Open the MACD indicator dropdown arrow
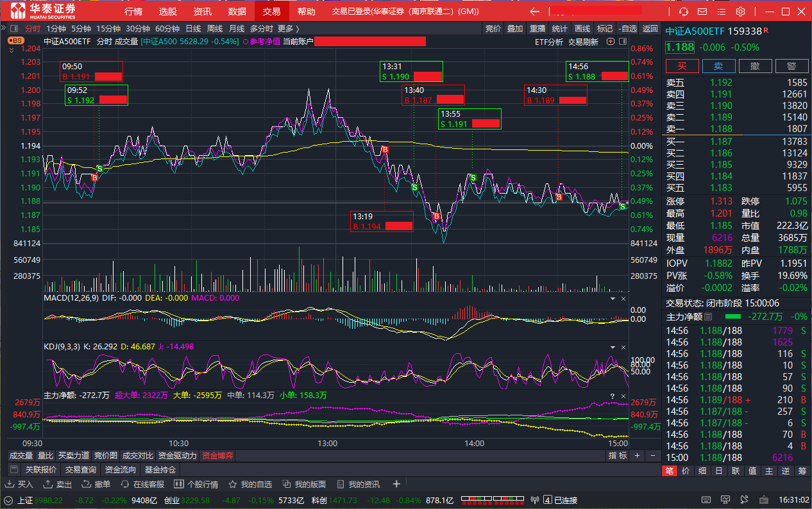This screenshot has width=812, height=509. pyautogui.click(x=612, y=298)
